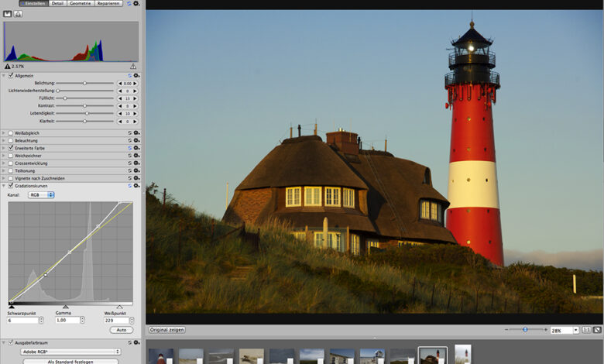Open the gear menu in the Allgemein row
The image size is (604, 364).
pos(137,75)
